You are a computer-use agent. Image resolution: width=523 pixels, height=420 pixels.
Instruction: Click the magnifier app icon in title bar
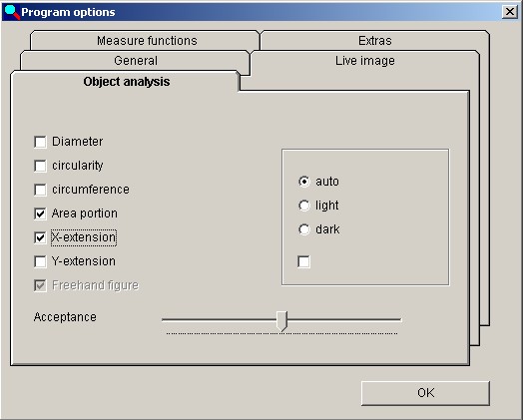(x=12, y=12)
